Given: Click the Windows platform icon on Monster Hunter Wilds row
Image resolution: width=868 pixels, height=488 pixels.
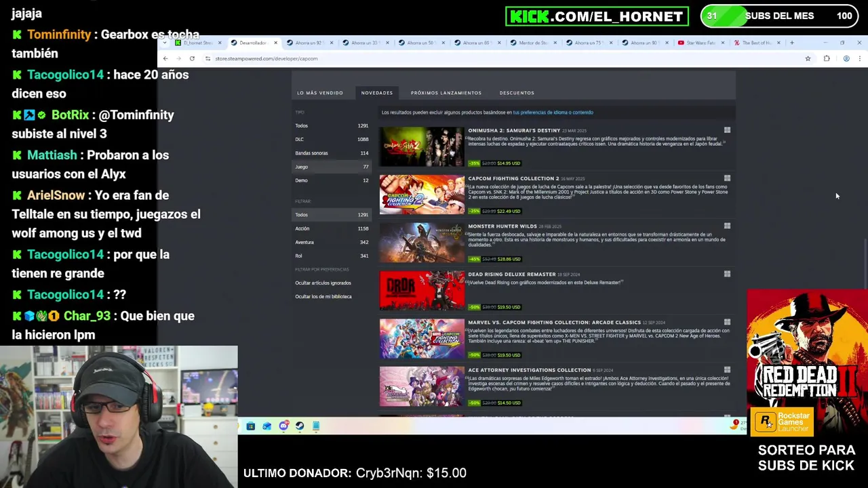Looking at the screenshot, I should coord(727,226).
